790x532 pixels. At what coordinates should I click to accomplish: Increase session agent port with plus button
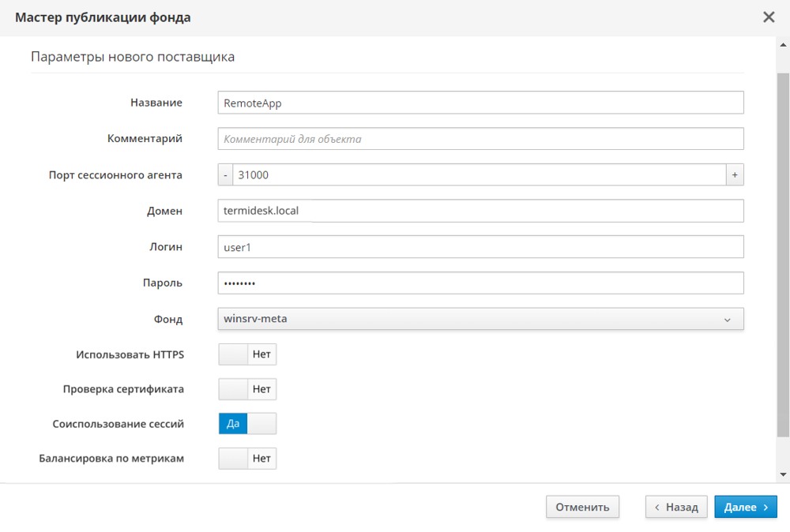735,175
